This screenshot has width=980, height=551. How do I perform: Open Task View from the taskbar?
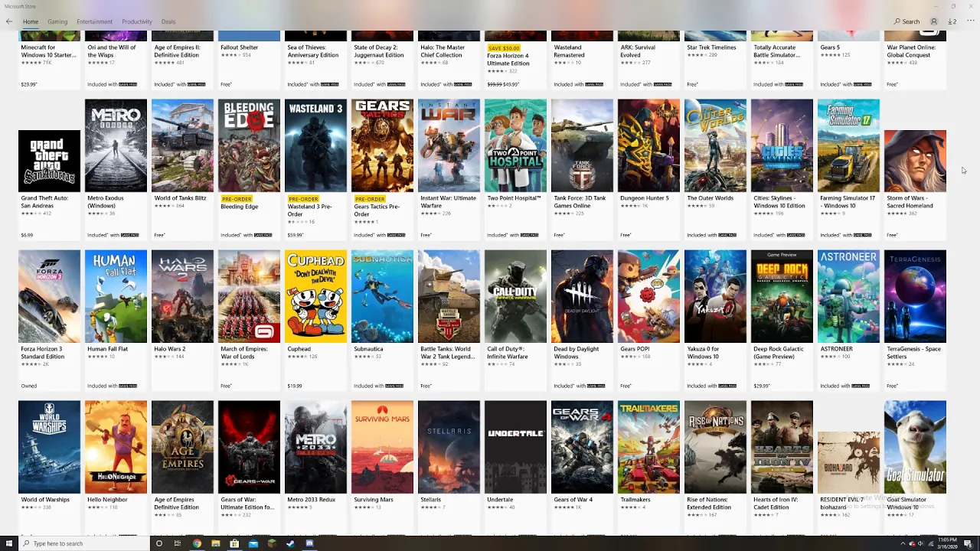pos(178,543)
